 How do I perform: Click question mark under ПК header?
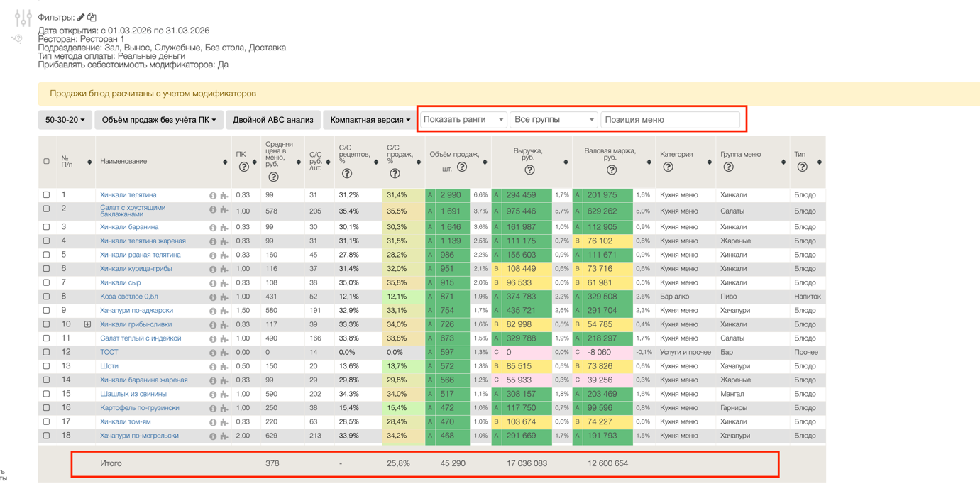[243, 167]
